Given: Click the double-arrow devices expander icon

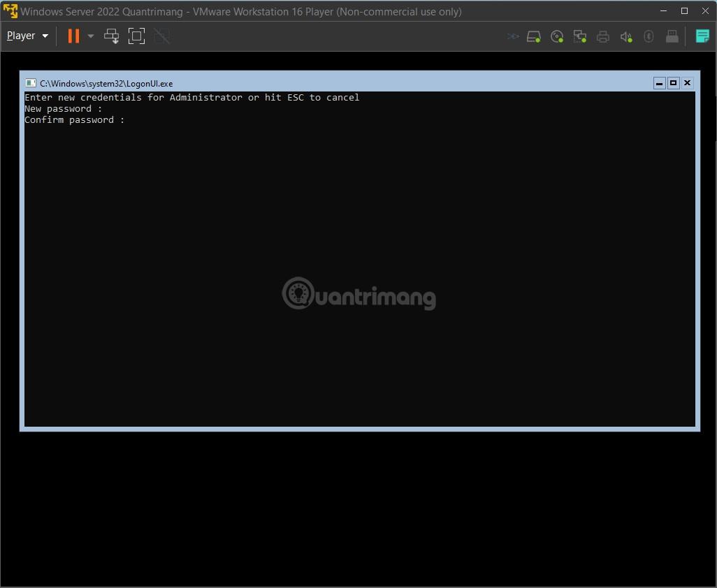Looking at the screenshot, I should point(513,36).
